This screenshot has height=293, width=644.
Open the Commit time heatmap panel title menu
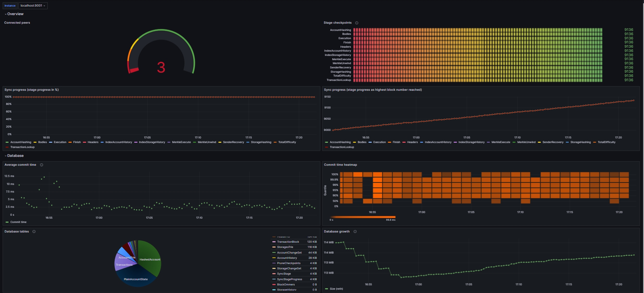point(340,165)
